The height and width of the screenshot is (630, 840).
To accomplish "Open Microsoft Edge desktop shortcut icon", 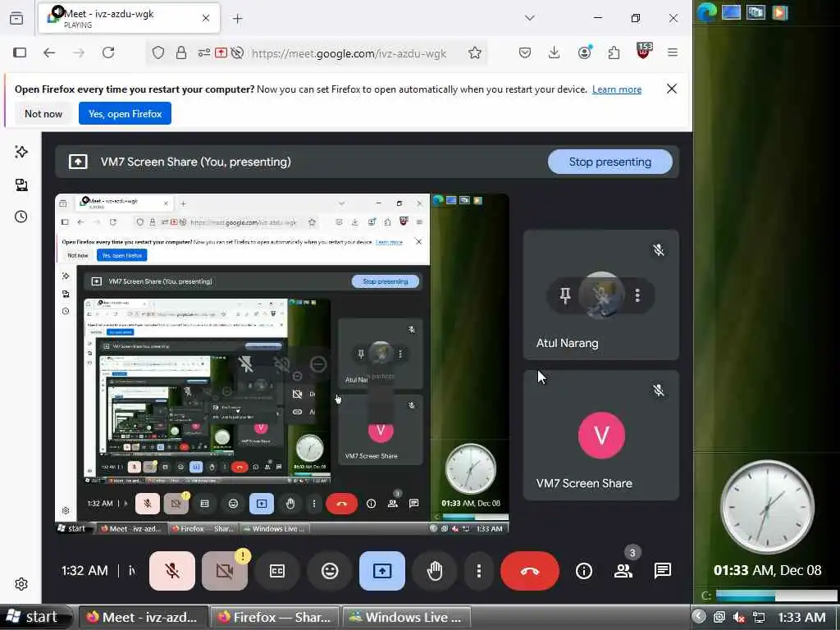I will point(706,11).
